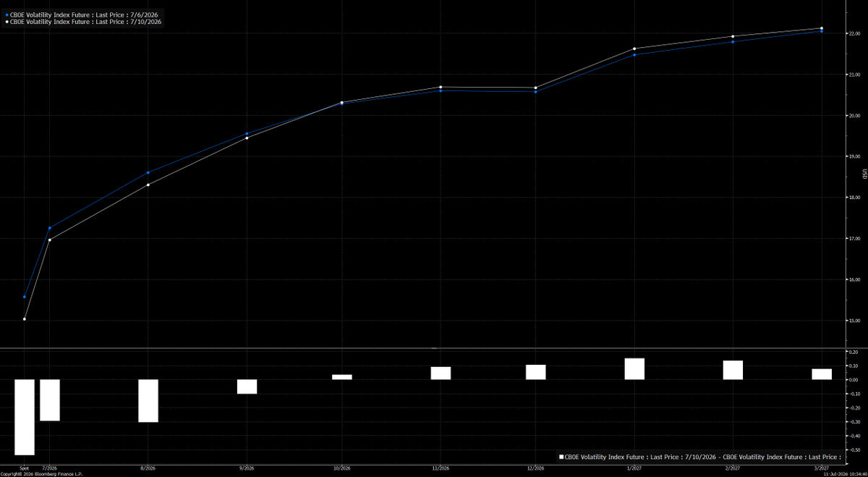Click the 12/2026 spread bar
868x477 pixels.
(535, 372)
